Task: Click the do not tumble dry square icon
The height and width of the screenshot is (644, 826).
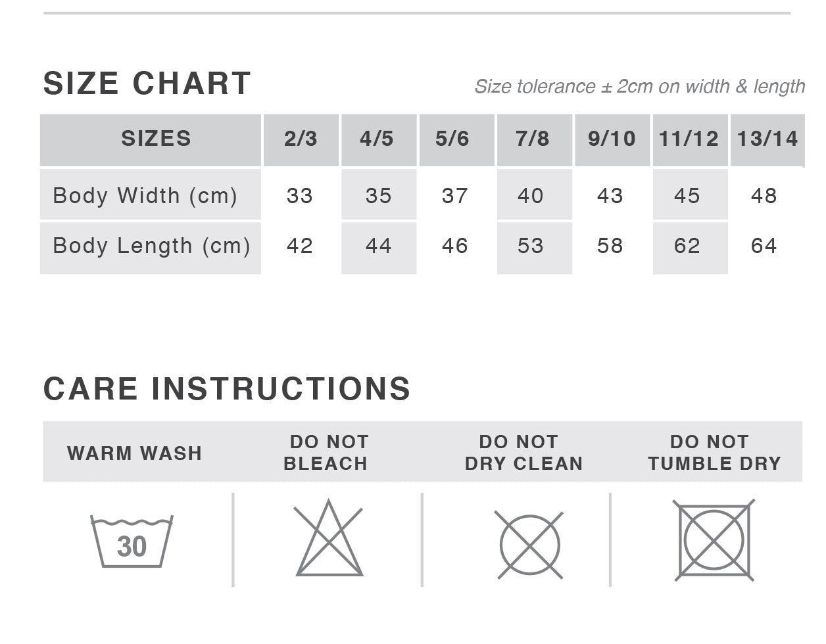Action: click(714, 540)
